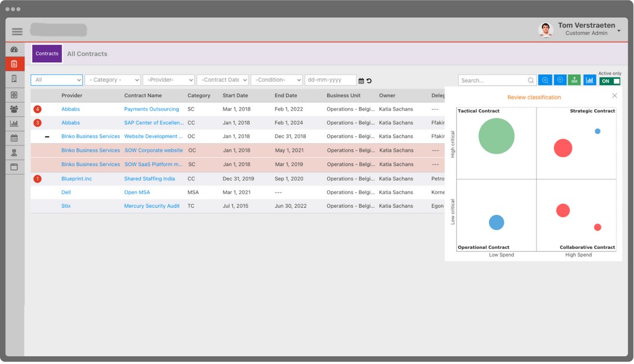Image resolution: width=634 pixels, height=364 pixels.
Task: Open the calendar icon in the sidebar
Action: tap(14, 139)
